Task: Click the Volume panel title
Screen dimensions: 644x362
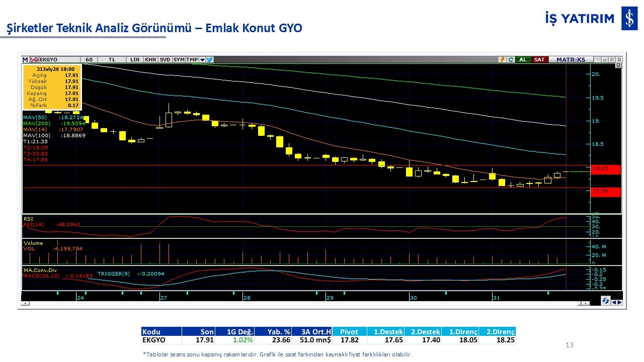Action: point(33,243)
